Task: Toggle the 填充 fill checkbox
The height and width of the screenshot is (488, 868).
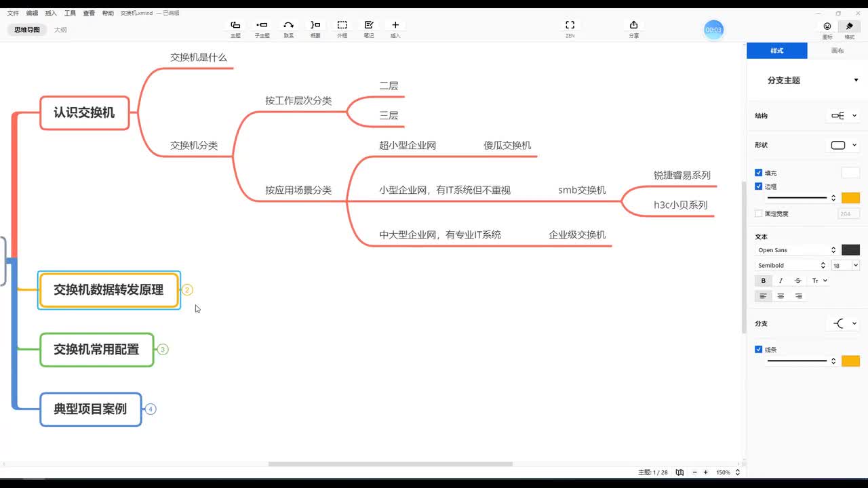Action: (759, 173)
